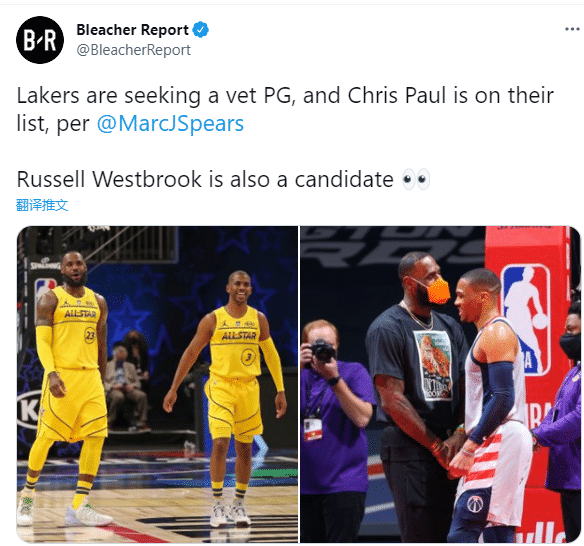Open the right photo with Wizards player

point(440,384)
